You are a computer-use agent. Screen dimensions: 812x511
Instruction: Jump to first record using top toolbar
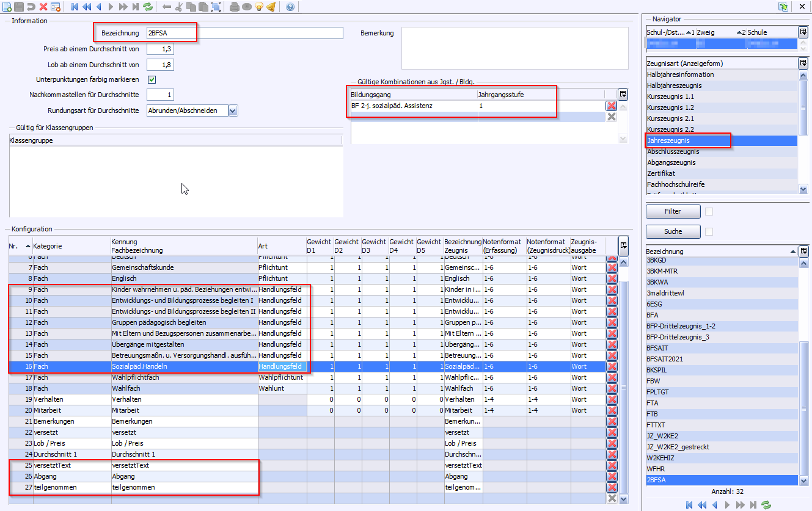pyautogui.click(x=75, y=7)
